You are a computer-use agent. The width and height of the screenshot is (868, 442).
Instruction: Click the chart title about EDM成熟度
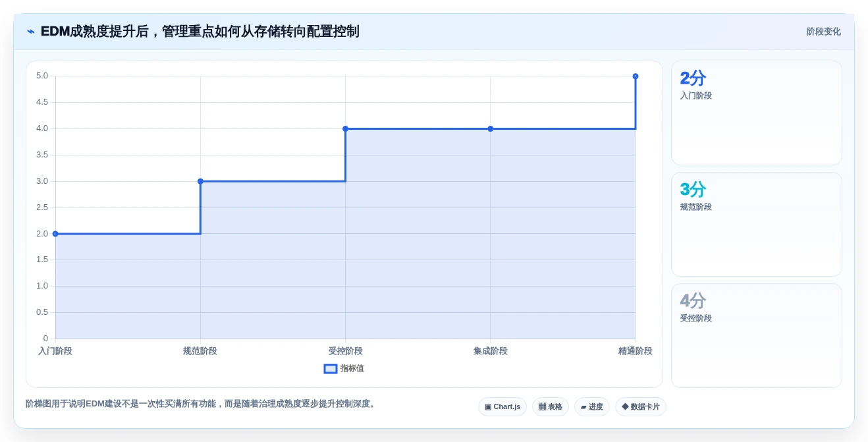pyautogui.click(x=200, y=32)
